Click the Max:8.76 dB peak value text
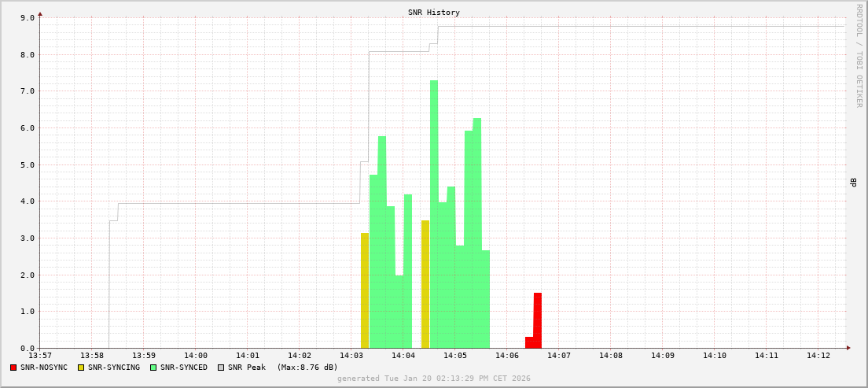The image size is (868, 388). [307, 368]
